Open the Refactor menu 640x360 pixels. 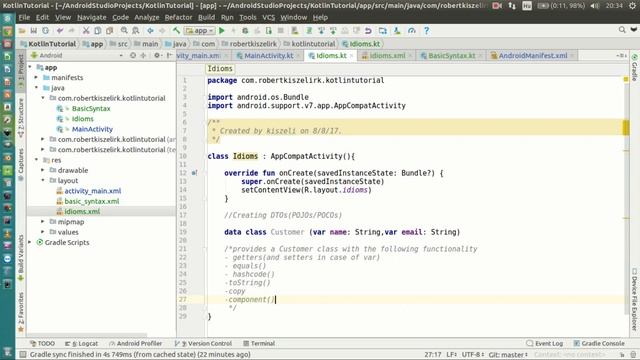click(178, 17)
